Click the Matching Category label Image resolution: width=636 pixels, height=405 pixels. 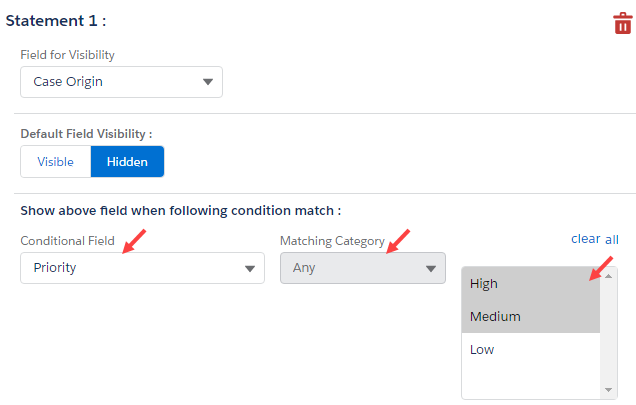click(332, 241)
